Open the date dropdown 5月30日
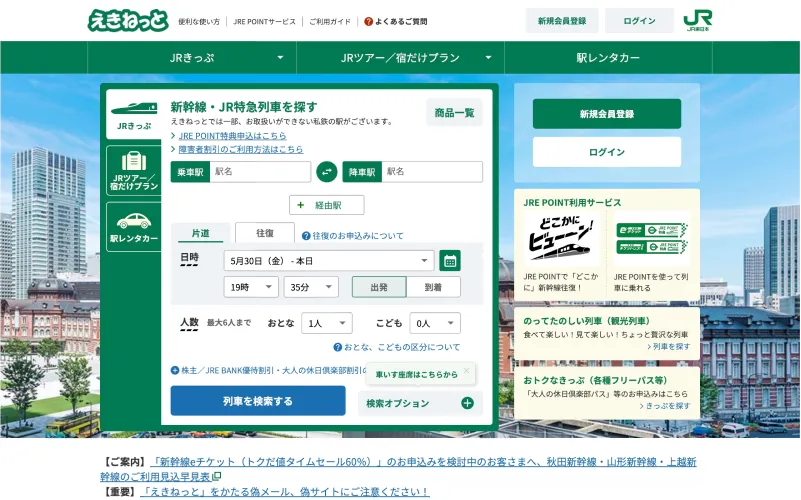This screenshot has width=801, height=500. pos(329,261)
